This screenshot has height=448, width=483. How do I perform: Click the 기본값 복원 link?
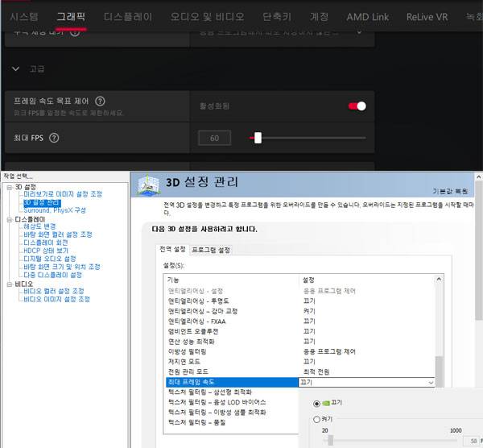tap(450, 191)
